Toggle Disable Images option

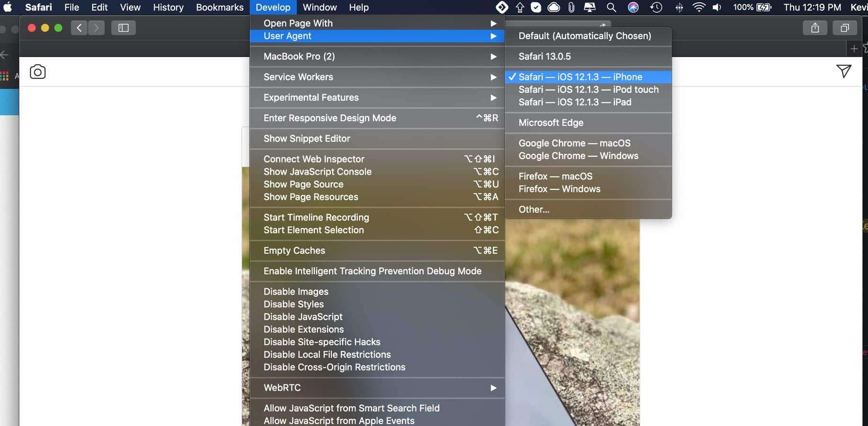377,292
